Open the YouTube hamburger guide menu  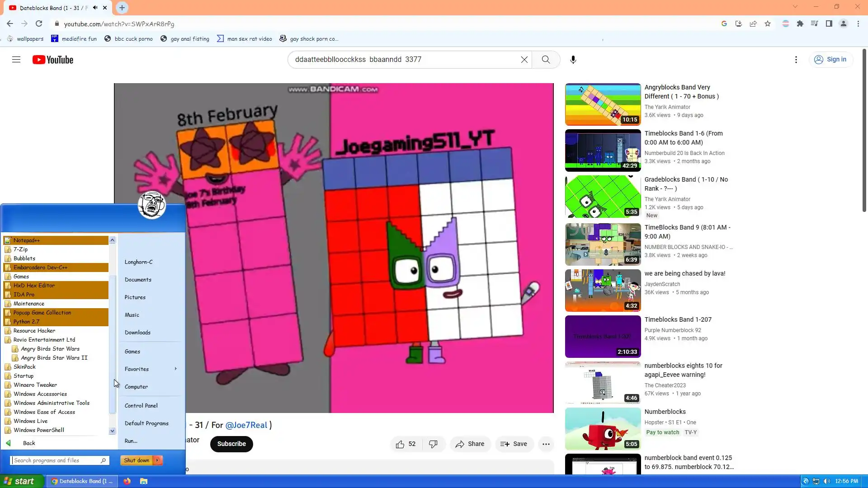(16, 60)
